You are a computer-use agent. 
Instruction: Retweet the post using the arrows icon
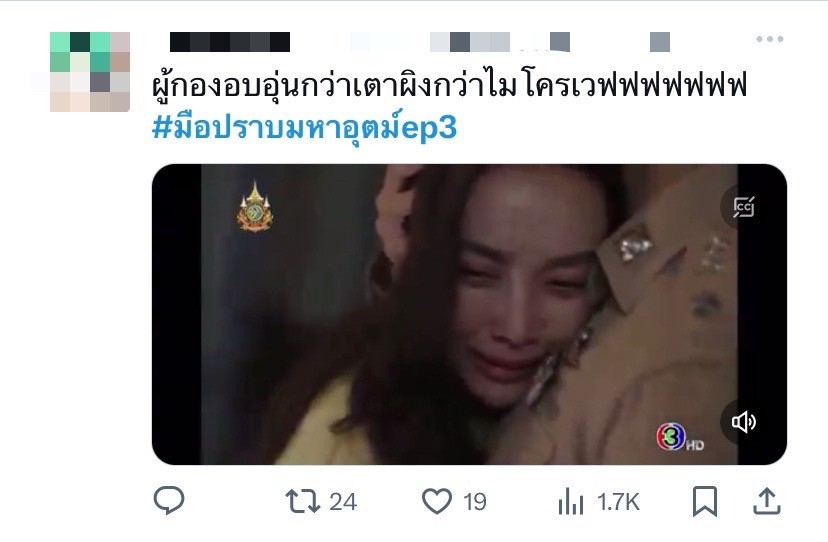[303, 501]
